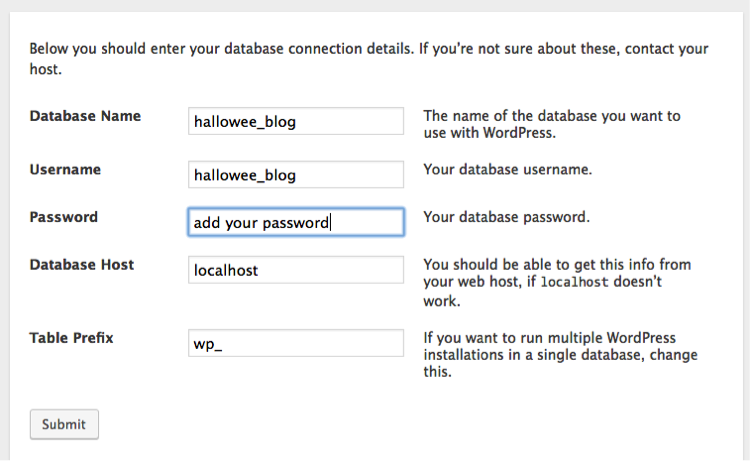Click the Database Name help description text
Viewport: 750px width, 461px height.
coord(551,124)
